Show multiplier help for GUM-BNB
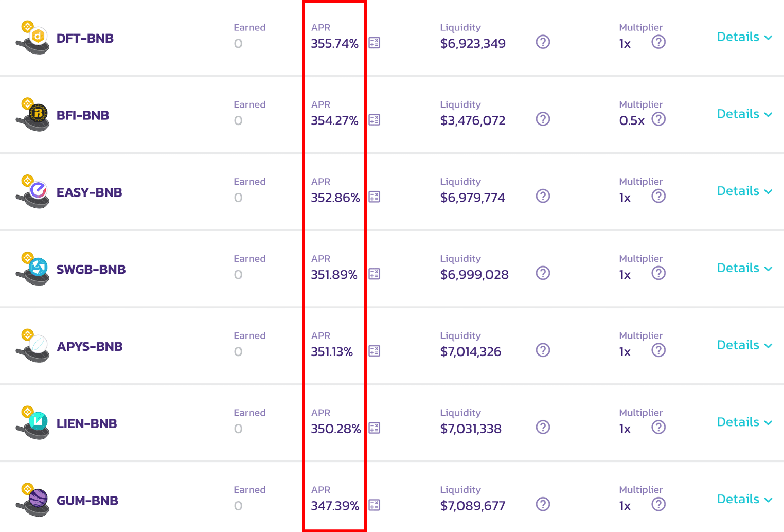Viewport: 784px width, 532px height. coord(658,504)
